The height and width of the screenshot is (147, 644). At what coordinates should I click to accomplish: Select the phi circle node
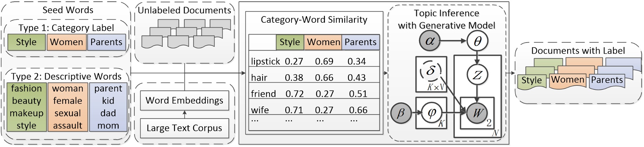tap(432, 113)
